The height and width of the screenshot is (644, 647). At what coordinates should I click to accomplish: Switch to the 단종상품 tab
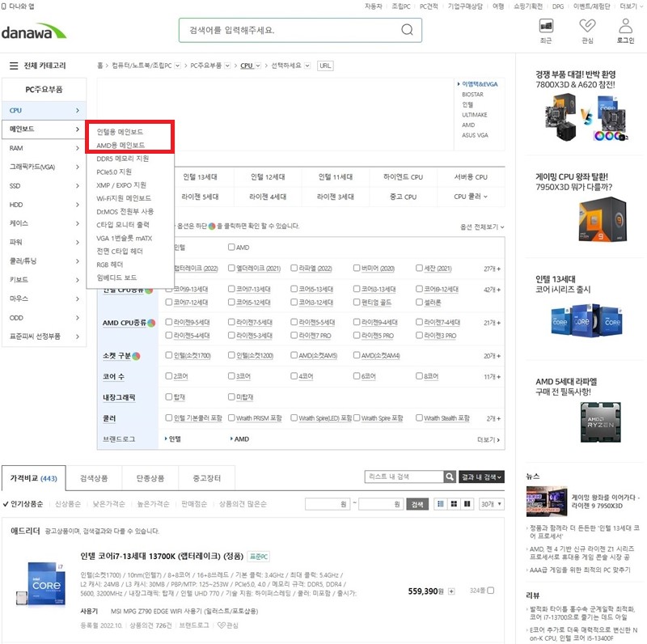[x=150, y=478]
